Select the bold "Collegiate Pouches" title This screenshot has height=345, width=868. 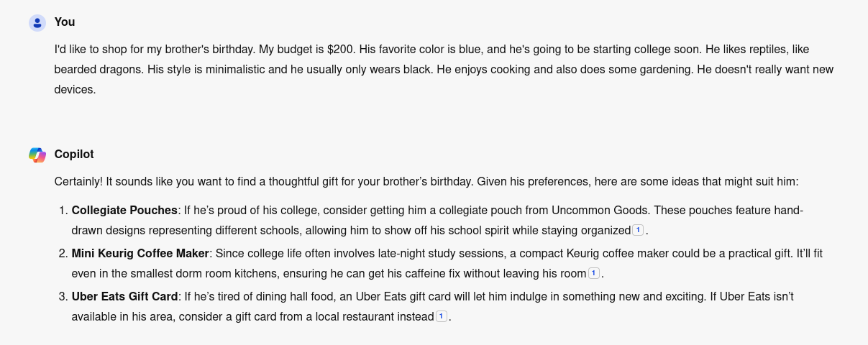(x=124, y=211)
